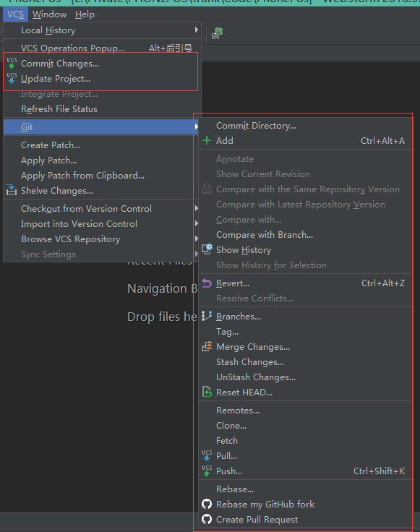The width and height of the screenshot is (420, 532).
Task: Click the Reset HEAD icon
Action: [207, 392]
